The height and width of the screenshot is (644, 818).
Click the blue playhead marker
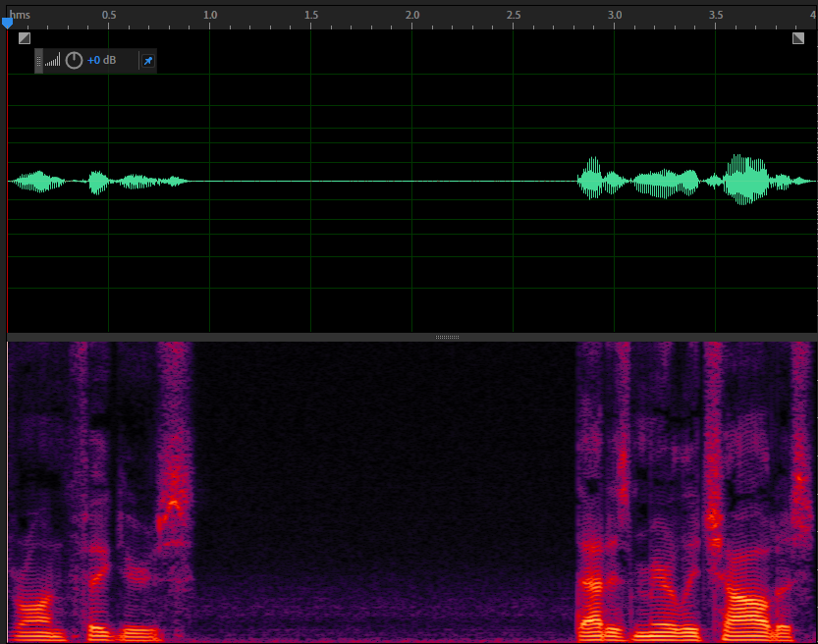tap(8, 23)
